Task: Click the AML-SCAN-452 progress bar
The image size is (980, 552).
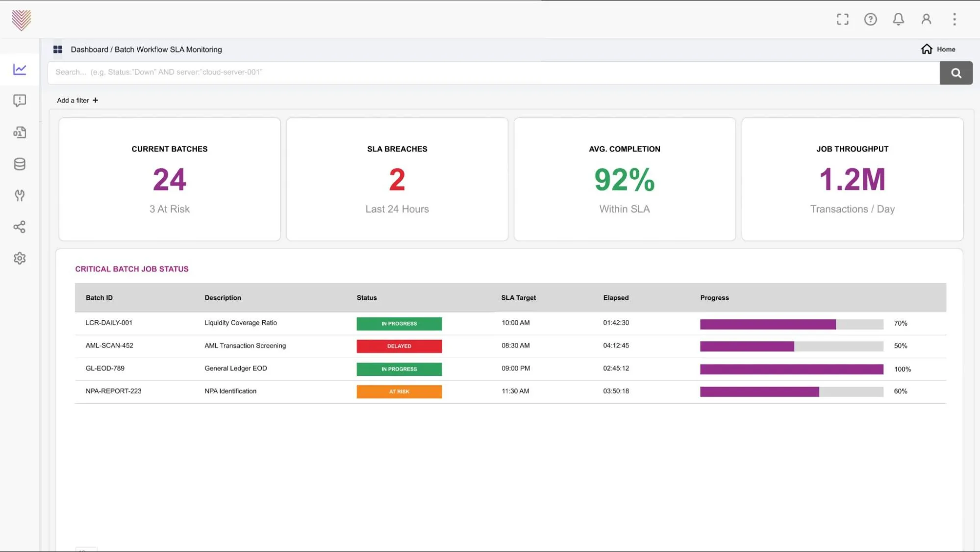Action: (x=791, y=346)
